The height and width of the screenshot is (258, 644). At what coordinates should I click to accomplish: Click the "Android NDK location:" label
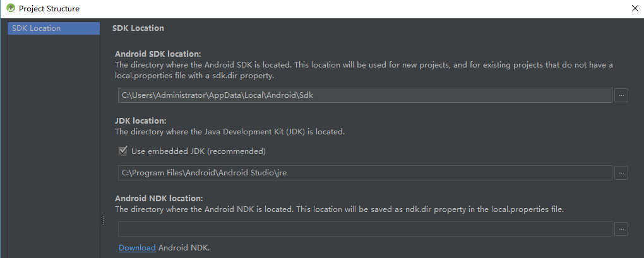(x=159, y=199)
